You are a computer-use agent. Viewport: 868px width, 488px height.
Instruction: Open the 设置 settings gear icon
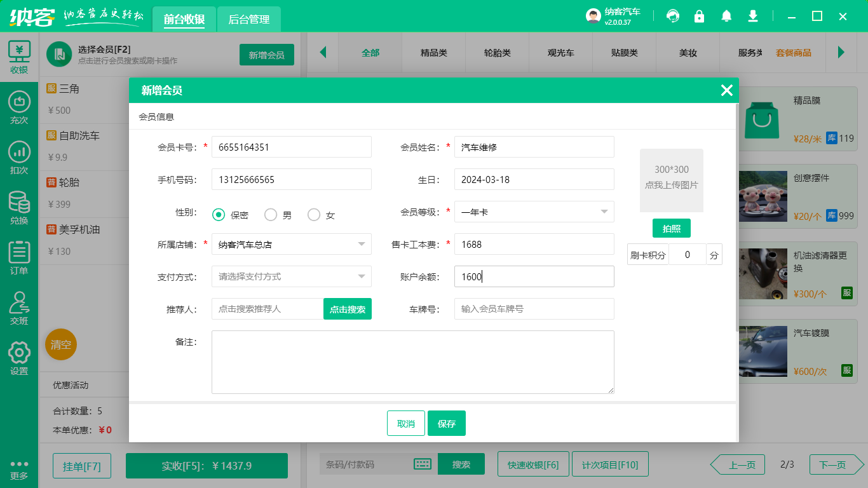pos(19,358)
